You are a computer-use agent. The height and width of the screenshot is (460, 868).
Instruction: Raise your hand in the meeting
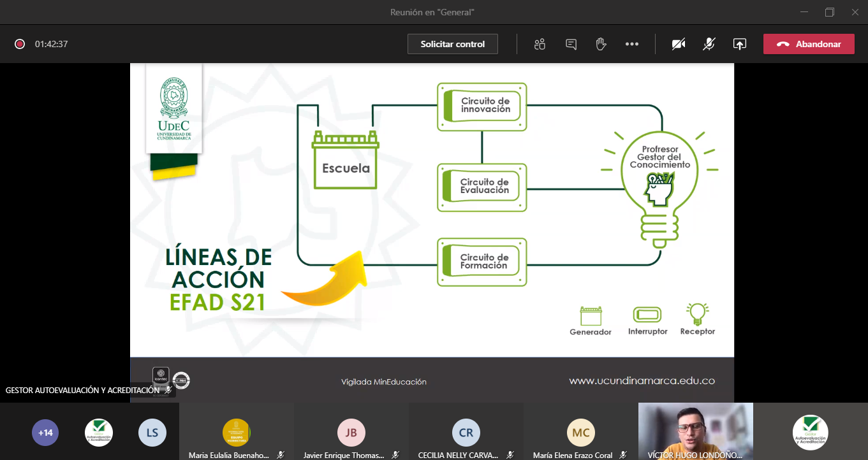tap(600, 44)
